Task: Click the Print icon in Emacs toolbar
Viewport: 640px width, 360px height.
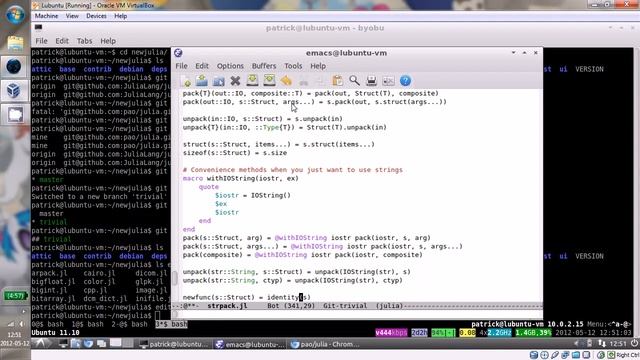Action: [x=371, y=80]
